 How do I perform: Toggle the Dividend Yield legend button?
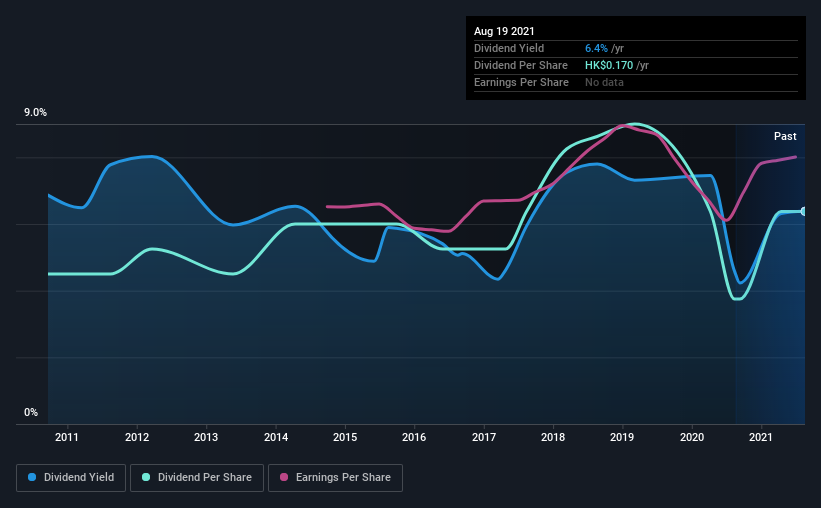click(71, 478)
